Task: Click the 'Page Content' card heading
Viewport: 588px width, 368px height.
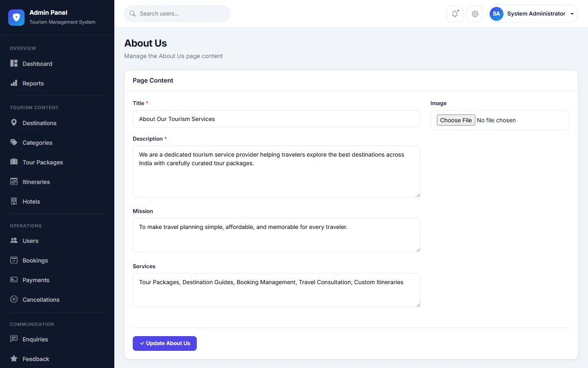Action: (x=153, y=81)
